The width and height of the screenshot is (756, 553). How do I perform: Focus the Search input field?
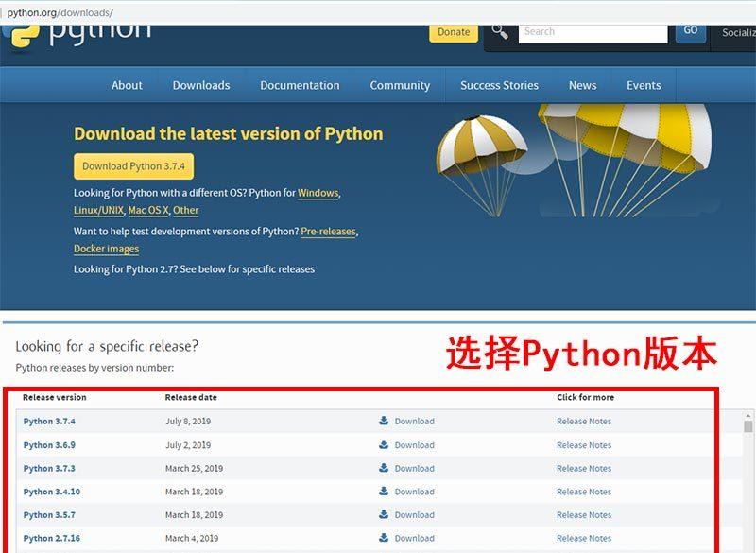pos(593,33)
